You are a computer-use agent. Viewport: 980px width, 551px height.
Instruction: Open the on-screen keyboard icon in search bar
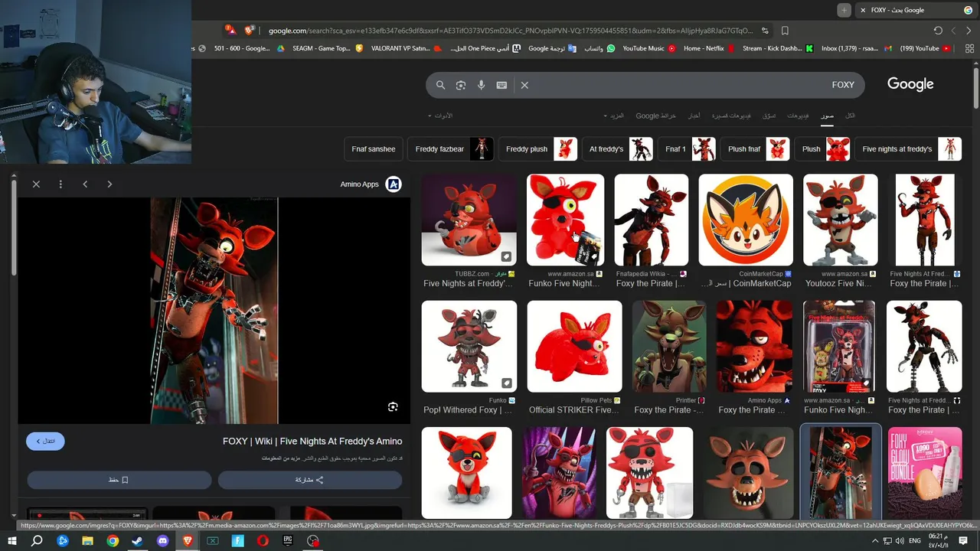(x=501, y=85)
